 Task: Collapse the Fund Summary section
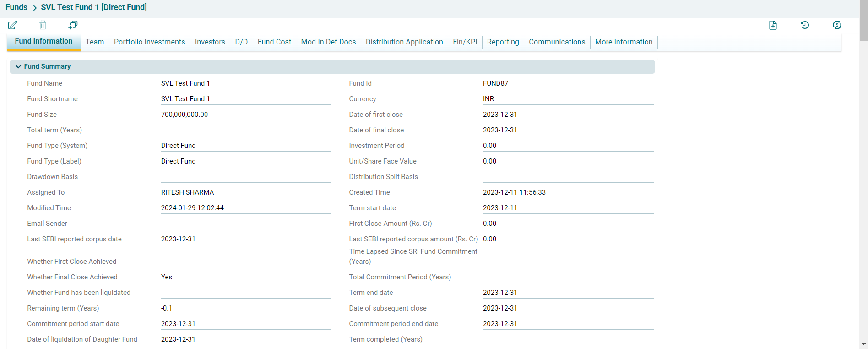point(18,66)
